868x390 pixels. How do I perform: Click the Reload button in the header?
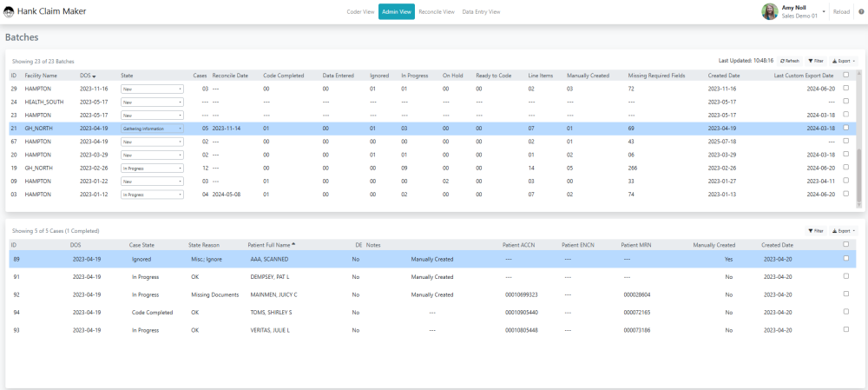[841, 12]
